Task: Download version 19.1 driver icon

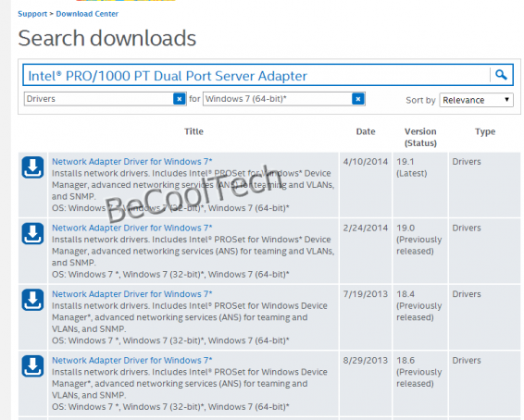Action: [x=32, y=167]
